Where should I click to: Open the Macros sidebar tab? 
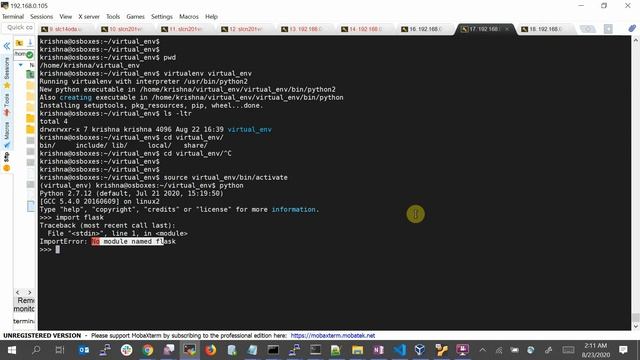click(x=7, y=134)
